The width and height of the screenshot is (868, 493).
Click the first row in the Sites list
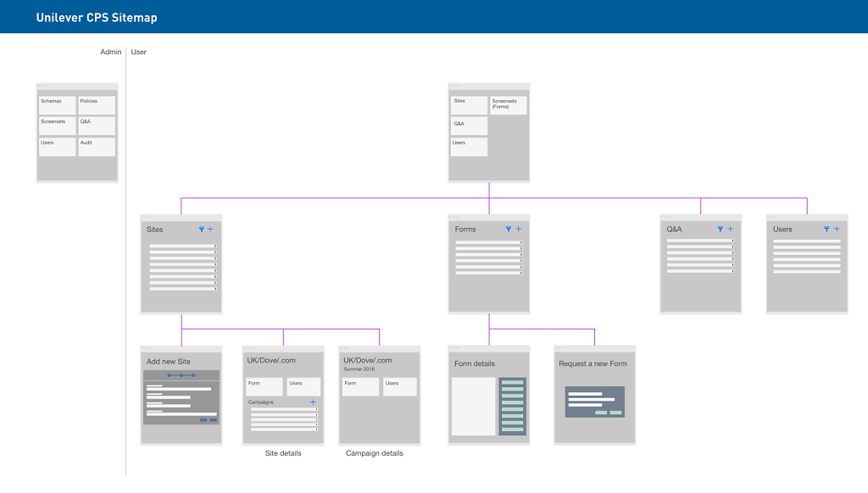coord(183,246)
